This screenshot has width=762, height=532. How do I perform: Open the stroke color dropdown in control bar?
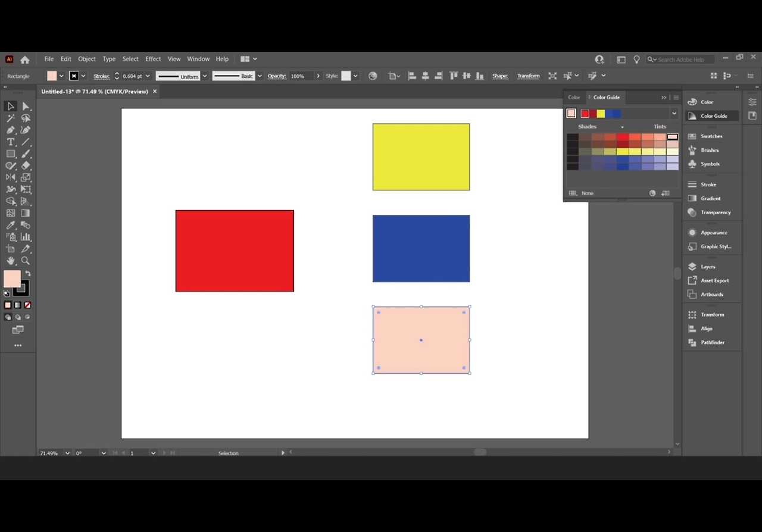[x=83, y=76]
